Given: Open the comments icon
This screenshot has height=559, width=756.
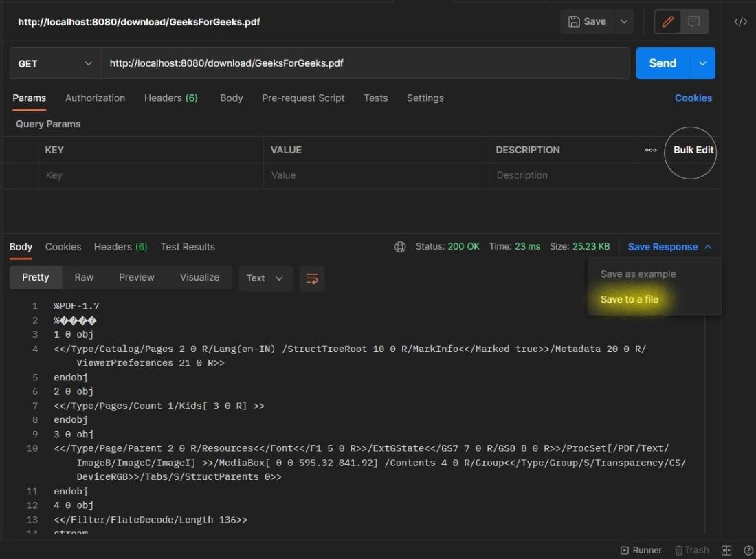Looking at the screenshot, I should [694, 22].
